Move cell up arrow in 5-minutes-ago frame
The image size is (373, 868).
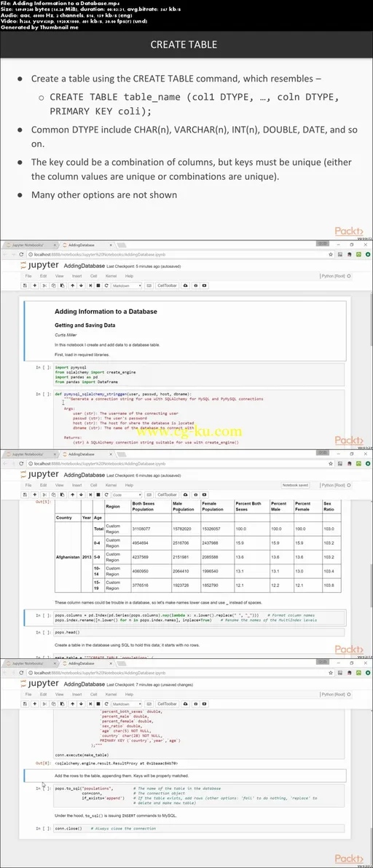pyautogui.click(x=73, y=285)
